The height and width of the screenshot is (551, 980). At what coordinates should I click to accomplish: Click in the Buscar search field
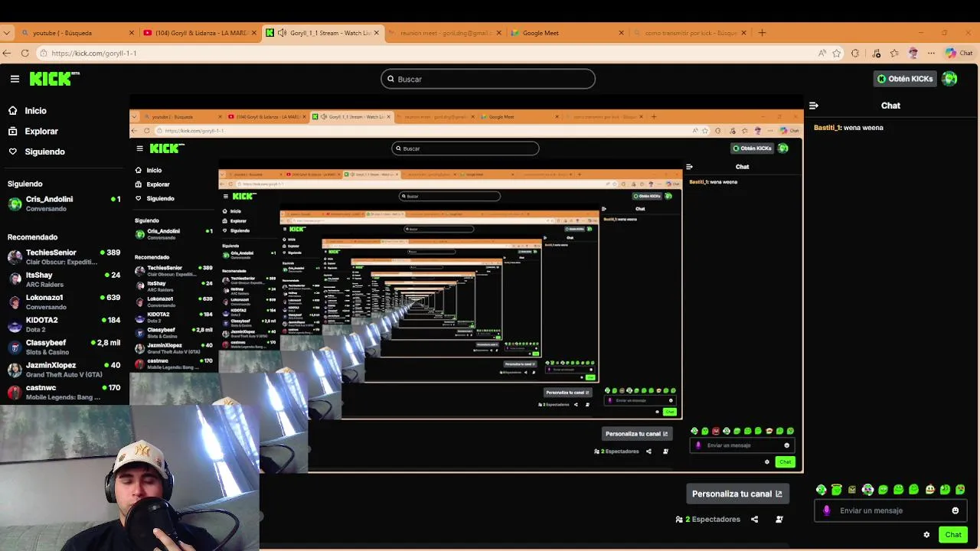click(488, 79)
